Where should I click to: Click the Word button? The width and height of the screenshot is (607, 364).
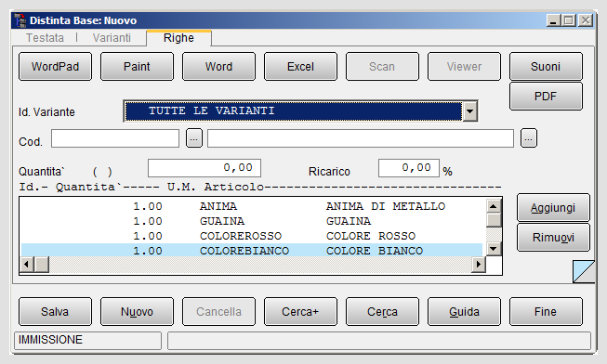tap(218, 67)
